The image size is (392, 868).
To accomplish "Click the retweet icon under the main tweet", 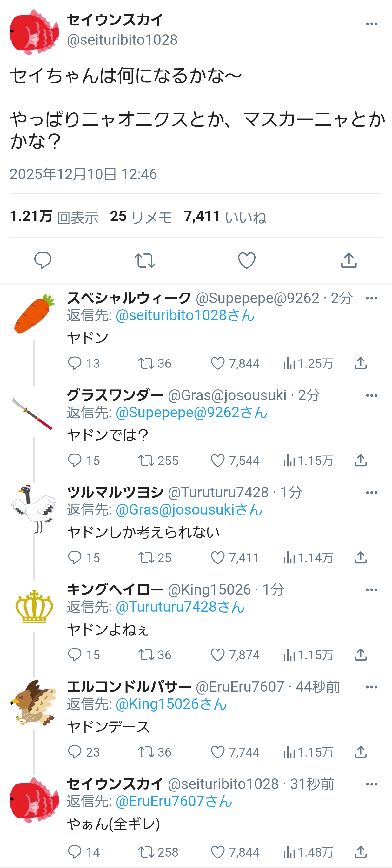I will 145,260.
